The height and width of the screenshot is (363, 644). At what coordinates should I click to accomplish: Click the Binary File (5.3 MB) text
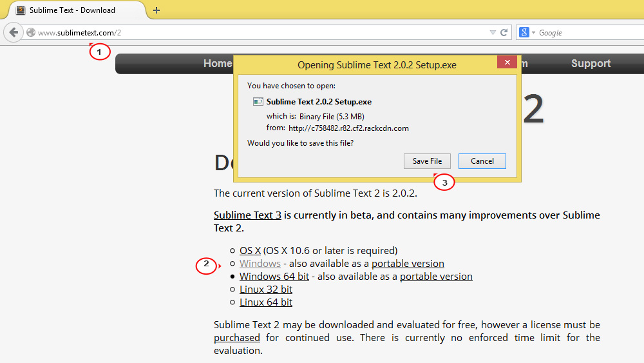(332, 116)
